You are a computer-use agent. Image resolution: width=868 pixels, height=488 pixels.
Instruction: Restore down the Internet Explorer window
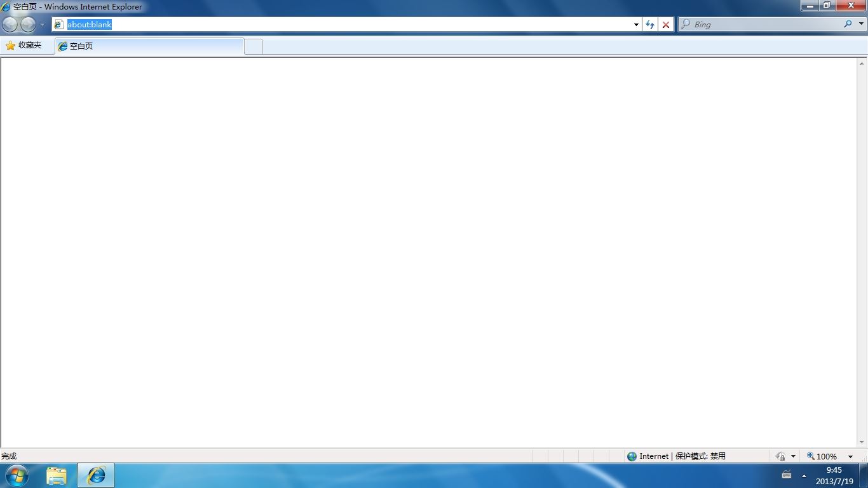(x=827, y=6)
